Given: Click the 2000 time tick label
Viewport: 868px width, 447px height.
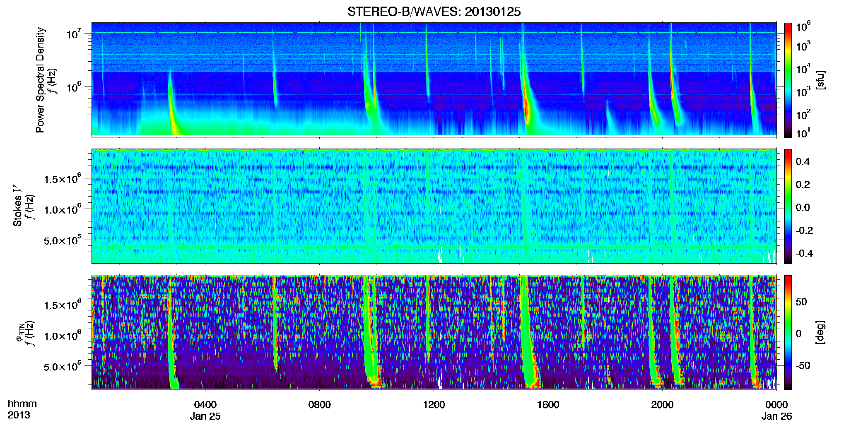Looking at the screenshot, I should coord(662,405).
